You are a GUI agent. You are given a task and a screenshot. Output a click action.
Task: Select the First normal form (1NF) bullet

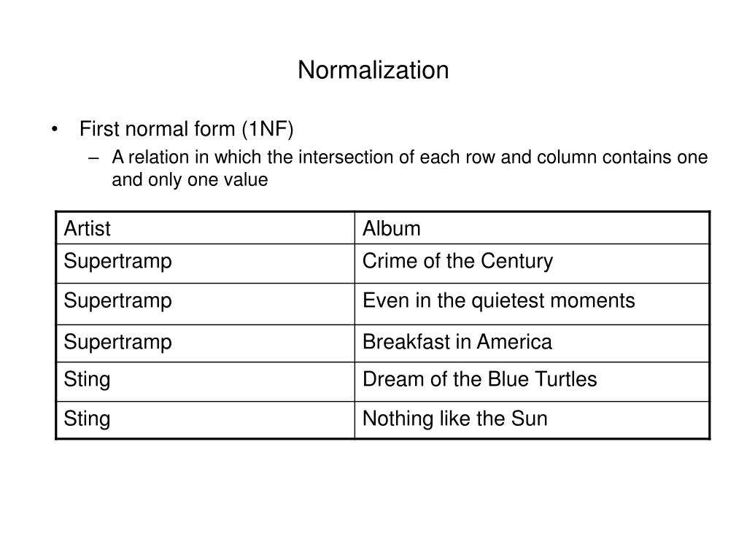point(186,129)
